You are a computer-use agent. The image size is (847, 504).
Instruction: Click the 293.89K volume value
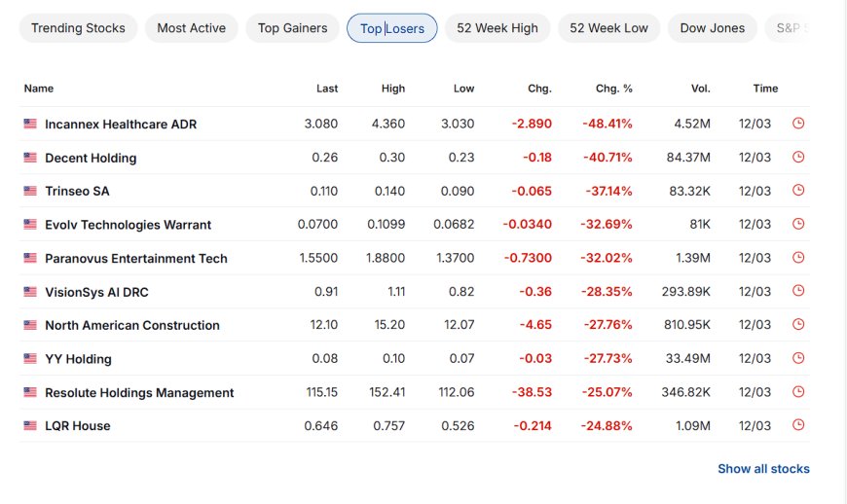(x=686, y=292)
